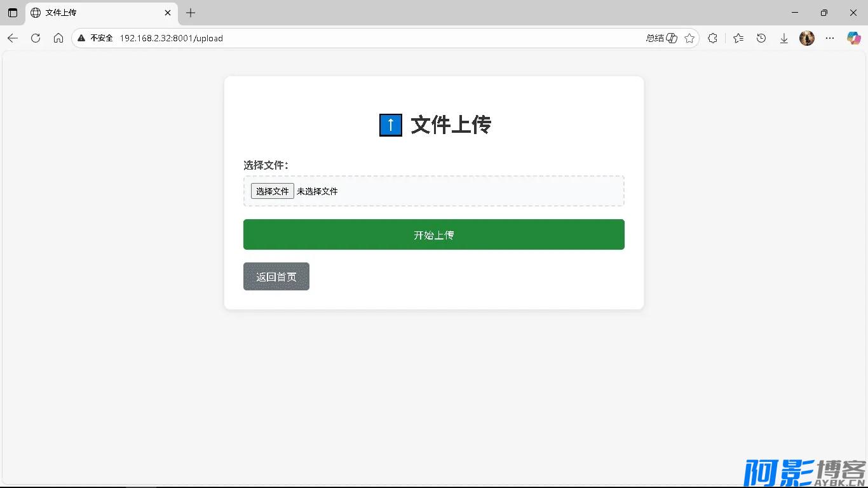Image resolution: width=868 pixels, height=488 pixels.
Task: View downloads in the browser toolbar
Action: coord(783,38)
